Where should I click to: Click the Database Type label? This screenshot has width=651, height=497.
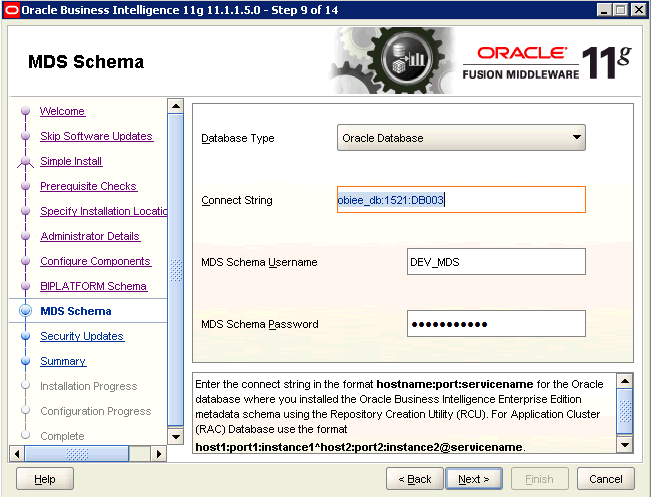pyautogui.click(x=238, y=138)
